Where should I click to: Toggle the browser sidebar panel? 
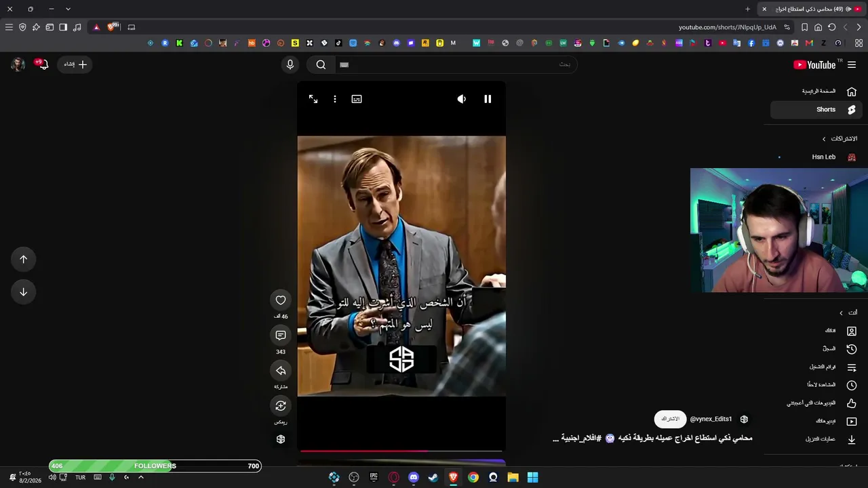63,27
